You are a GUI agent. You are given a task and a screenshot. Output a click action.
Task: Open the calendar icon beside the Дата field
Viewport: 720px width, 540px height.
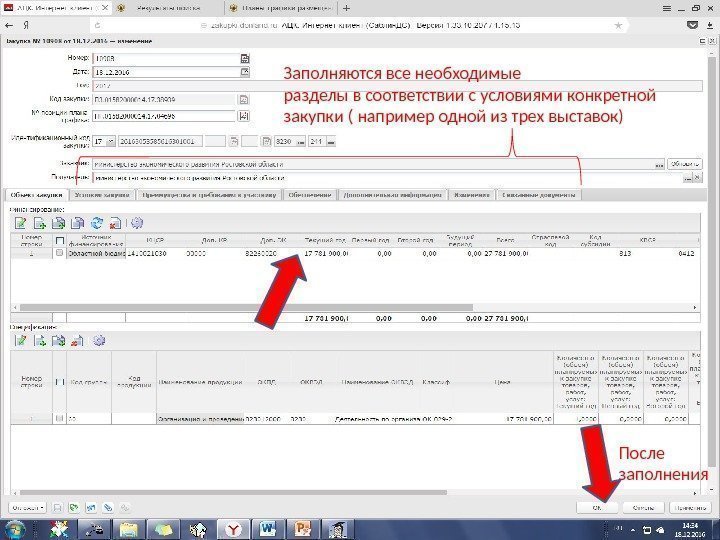245,72
